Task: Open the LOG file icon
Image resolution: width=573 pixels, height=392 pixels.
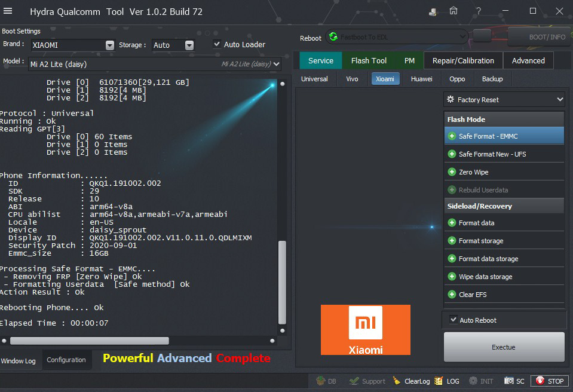Action: tap(439, 381)
